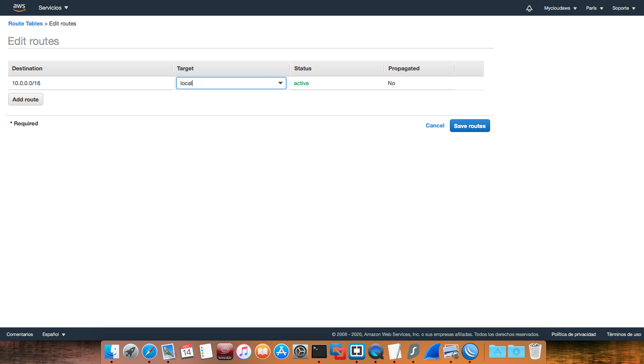Open Wireshark from the dock
Viewport: 644px width, 364px height.
click(x=432, y=351)
